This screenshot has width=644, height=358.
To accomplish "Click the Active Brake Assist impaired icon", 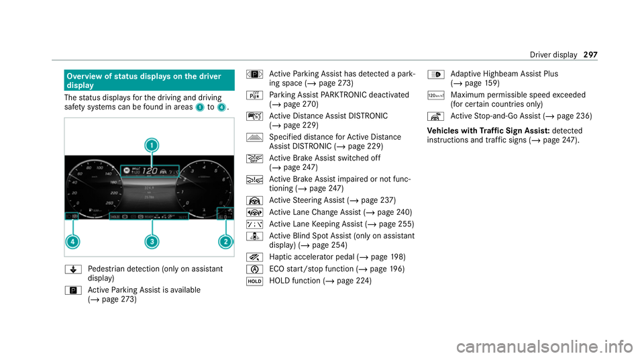I will click(254, 179).
